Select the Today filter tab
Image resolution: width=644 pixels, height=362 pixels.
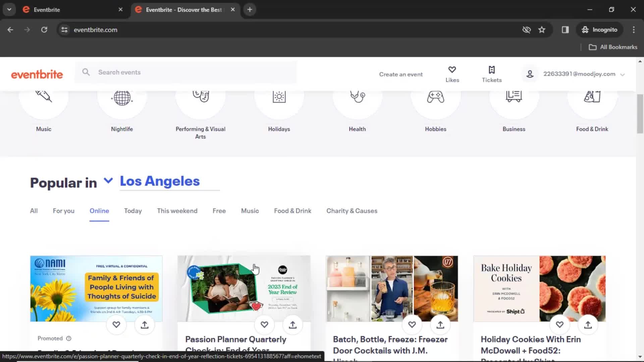tap(133, 211)
